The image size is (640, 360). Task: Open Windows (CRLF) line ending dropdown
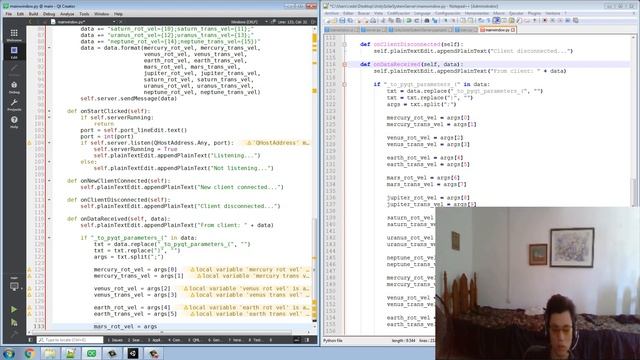click(249, 22)
